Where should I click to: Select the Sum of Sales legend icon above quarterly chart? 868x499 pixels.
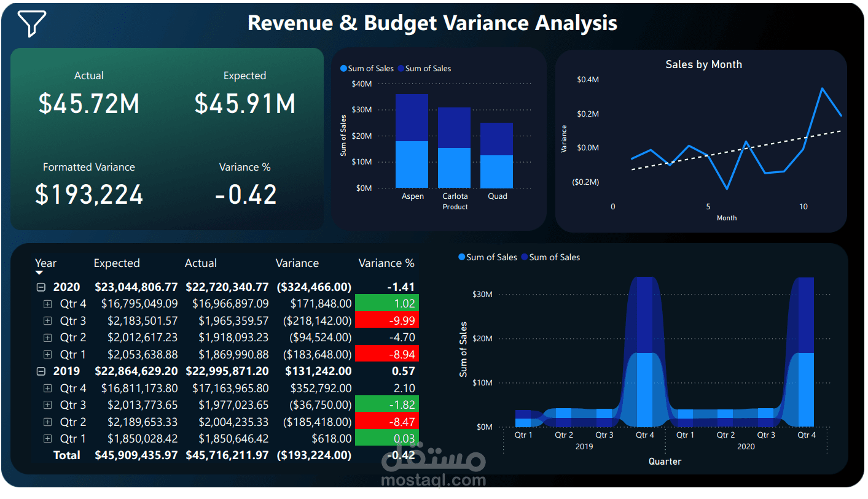pyautogui.click(x=461, y=257)
